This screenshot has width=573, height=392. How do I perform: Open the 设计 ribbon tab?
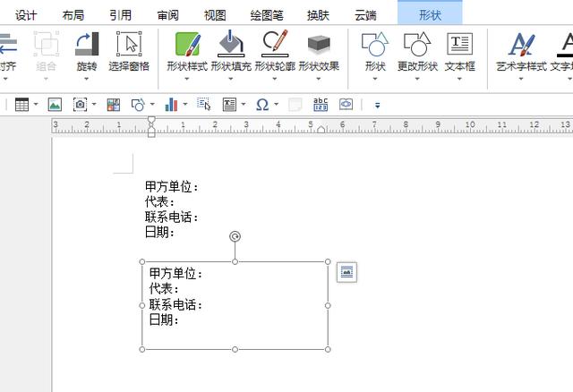(26, 15)
